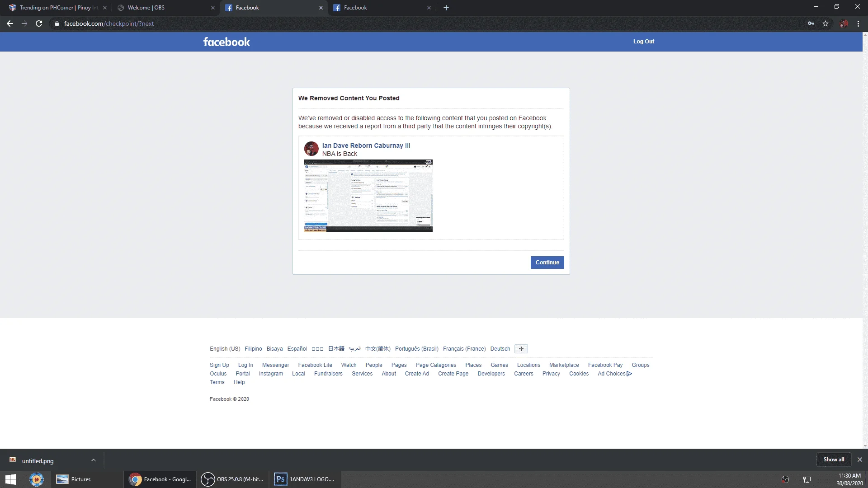Open the Ad Choices footer link
This screenshot has width=868, height=488.
click(614, 374)
